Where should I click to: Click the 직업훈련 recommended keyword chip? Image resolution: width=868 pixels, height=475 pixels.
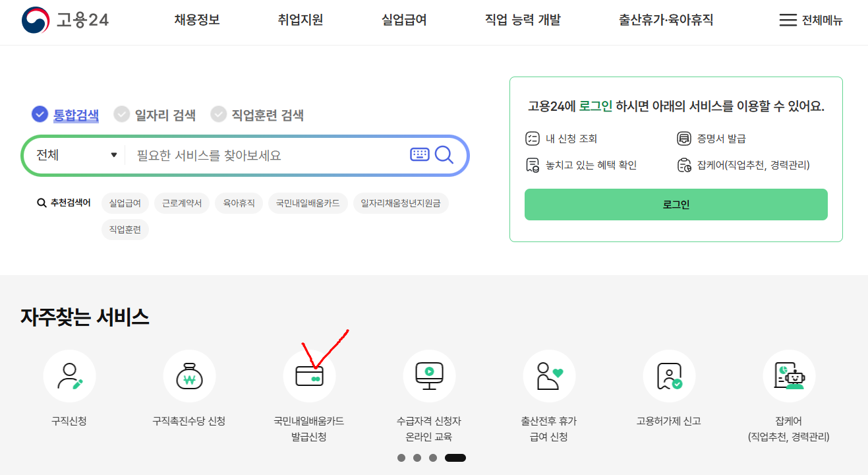[x=125, y=230]
